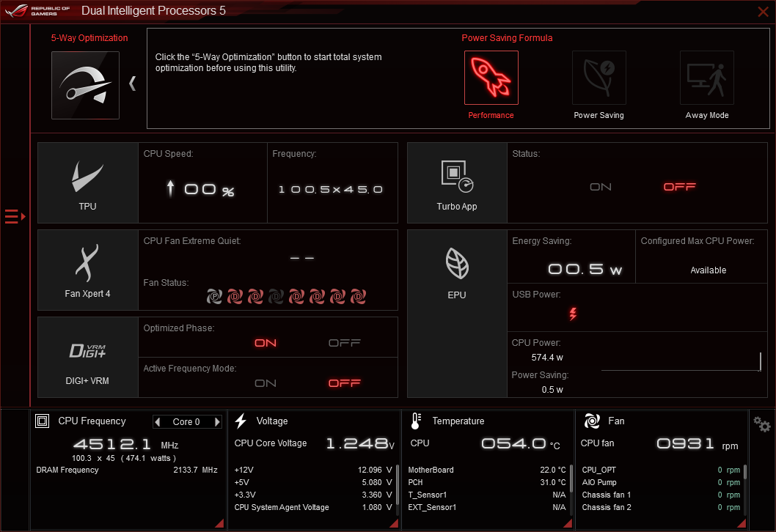The height and width of the screenshot is (532, 776).
Task: Click the EPU label
Action: click(457, 295)
